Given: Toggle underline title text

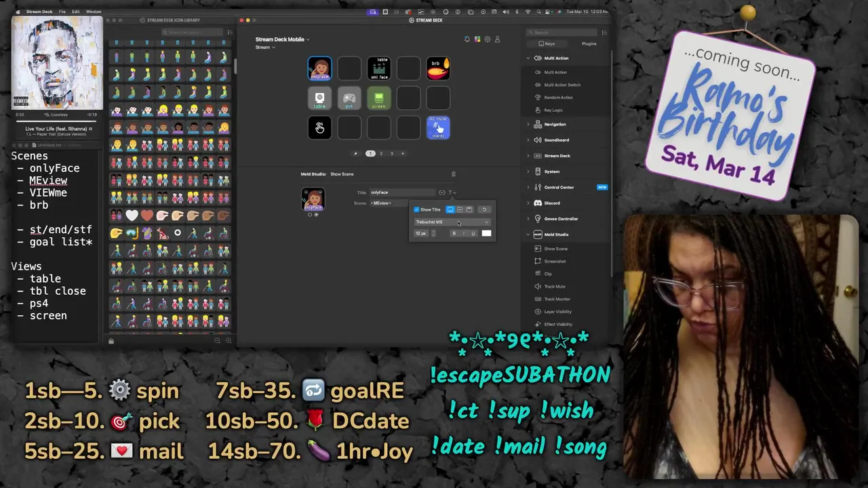Looking at the screenshot, I should [x=473, y=233].
